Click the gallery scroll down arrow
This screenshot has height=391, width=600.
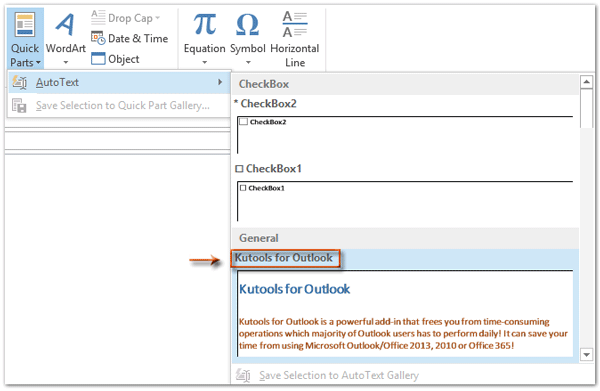[x=586, y=355]
